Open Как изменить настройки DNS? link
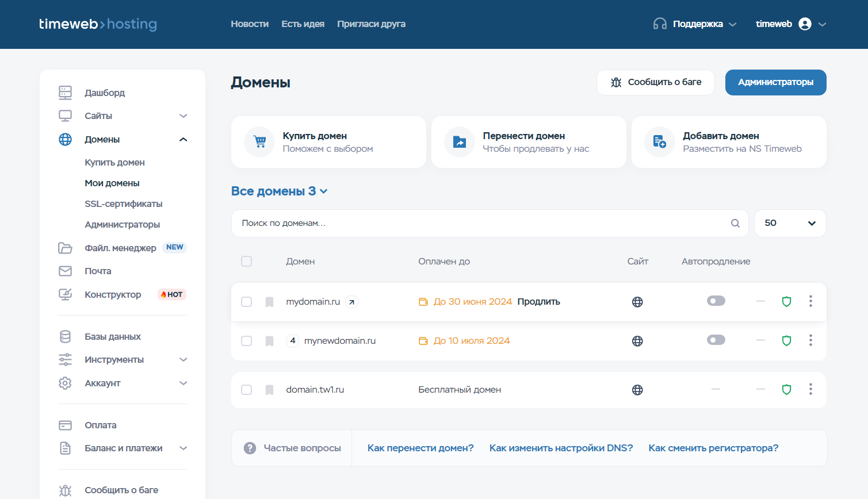 point(561,448)
